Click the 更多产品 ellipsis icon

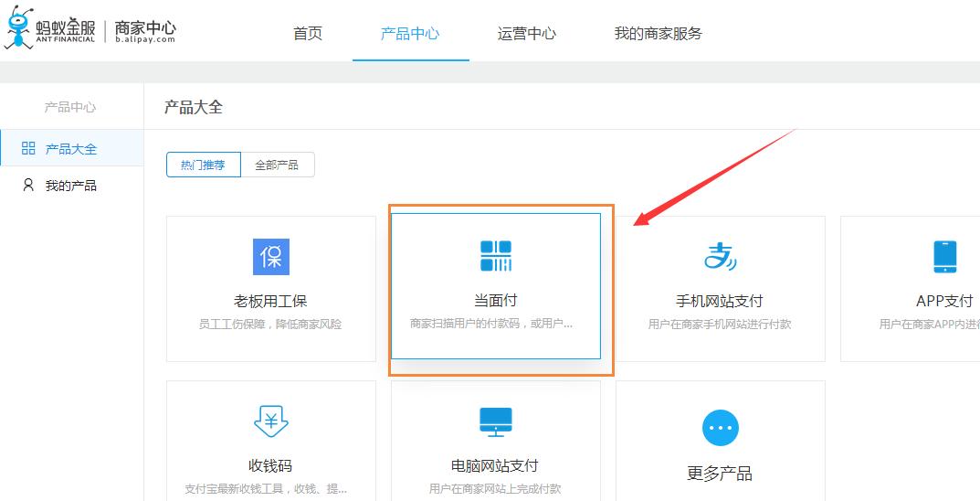click(720, 428)
